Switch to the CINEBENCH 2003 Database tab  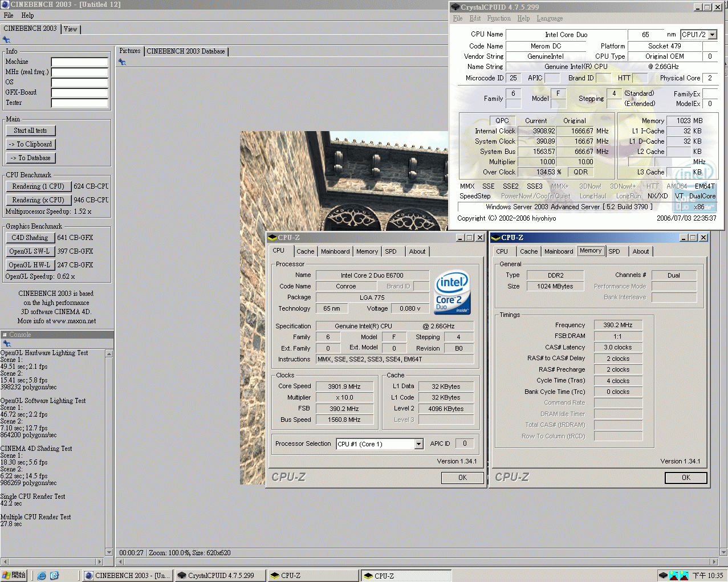click(x=186, y=51)
